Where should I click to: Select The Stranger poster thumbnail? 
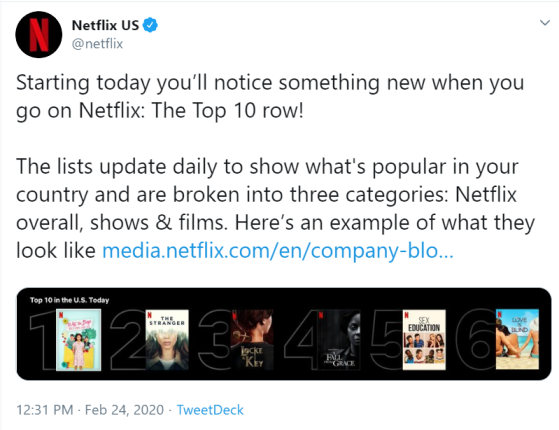pos(167,339)
